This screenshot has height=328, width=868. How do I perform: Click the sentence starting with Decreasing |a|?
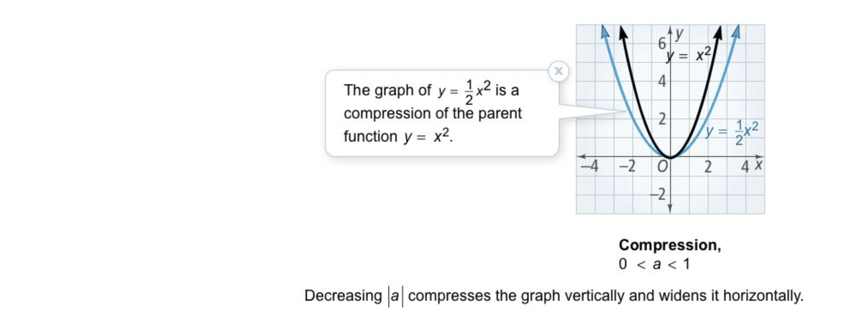tap(554, 296)
